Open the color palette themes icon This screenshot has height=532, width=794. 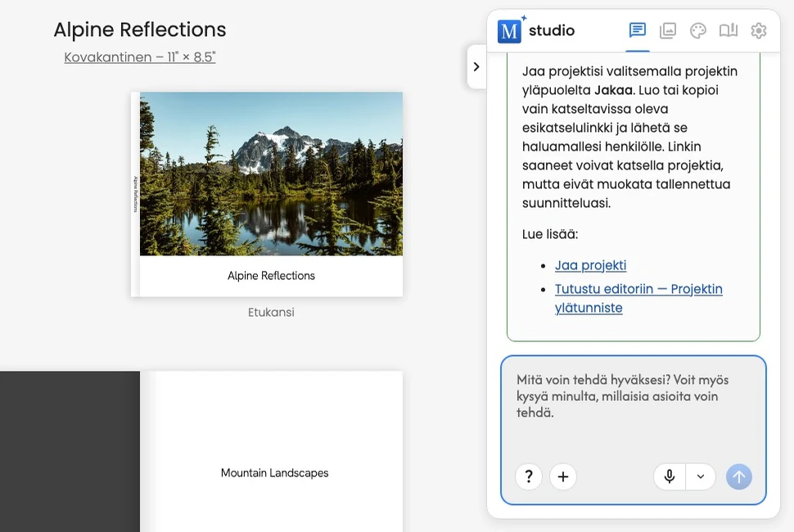tap(697, 30)
